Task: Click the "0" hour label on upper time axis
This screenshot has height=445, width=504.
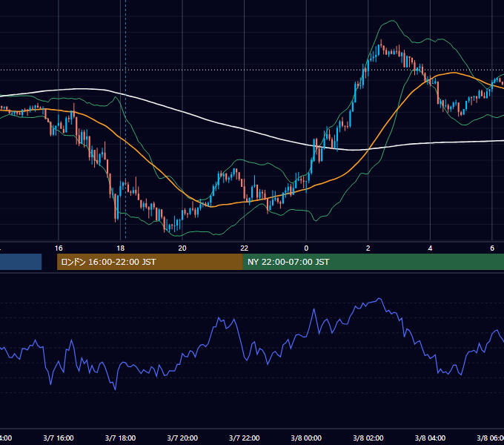Action: (306, 248)
